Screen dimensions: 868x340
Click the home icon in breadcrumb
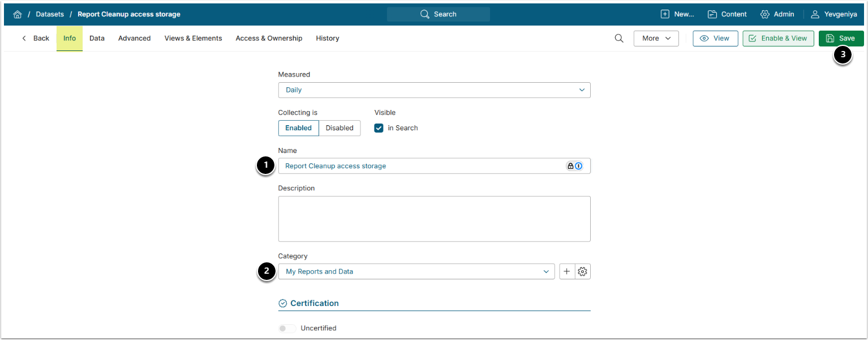[x=18, y=14]
